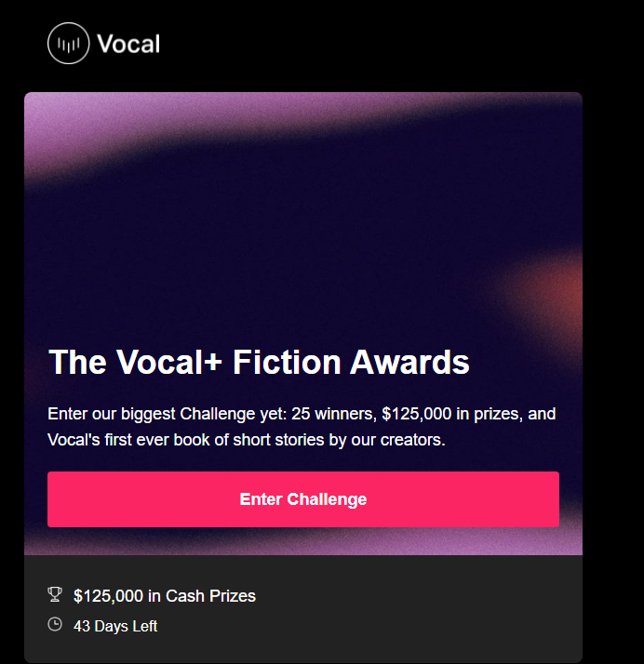The width and height of the screenshot is (644, 664).
Task: Click the challenge description starting 'Enter our biggest'
Action: click(x=302, y=427)
